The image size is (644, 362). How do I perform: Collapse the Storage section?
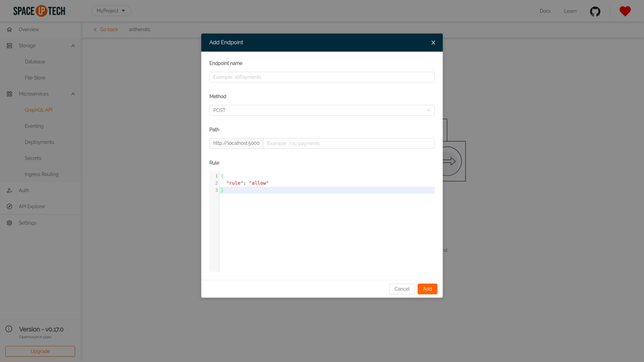[72, 45]
